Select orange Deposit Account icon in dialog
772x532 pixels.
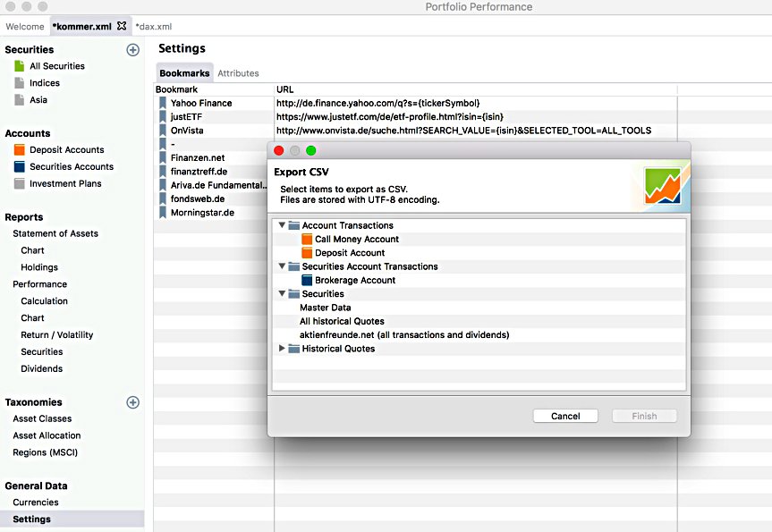[307, 252]
